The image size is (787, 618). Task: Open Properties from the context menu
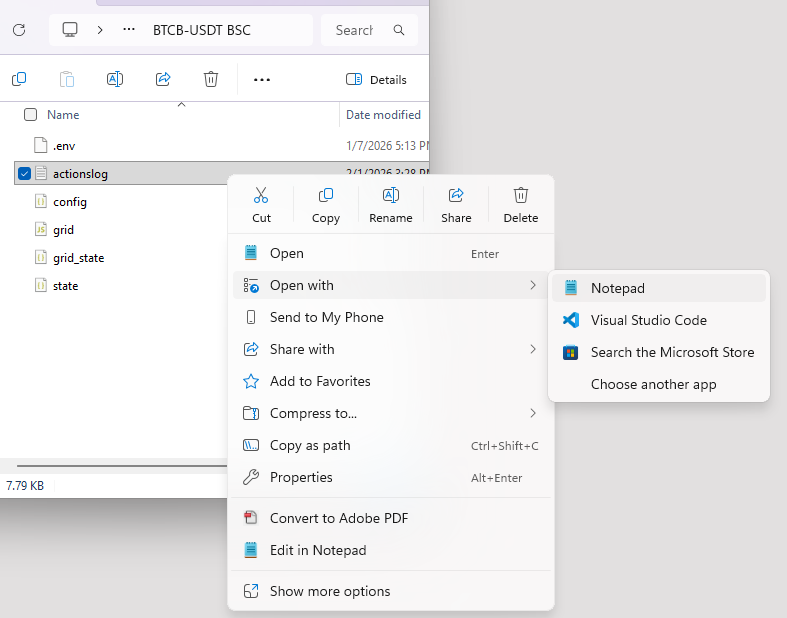[x=390, y=477]
